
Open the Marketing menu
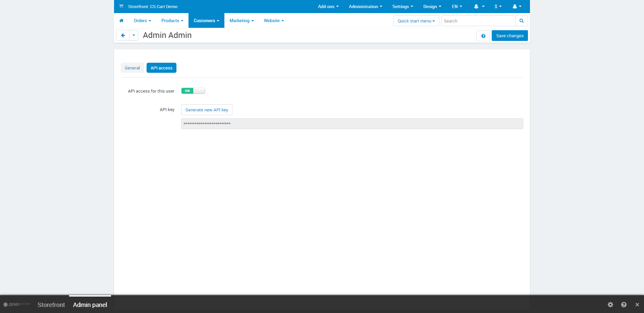point(241,20)
